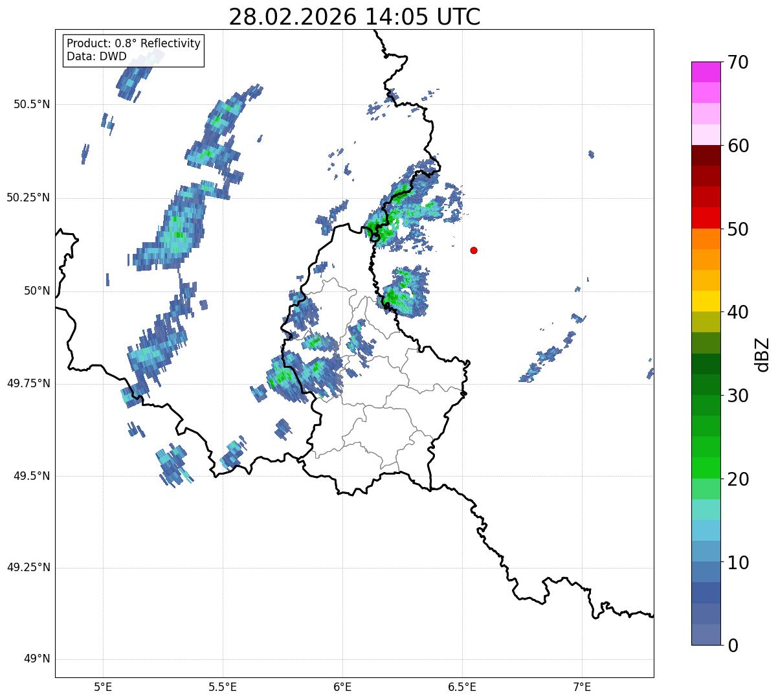Click latitude label 49.25°N
Viewport: 778px width, 700px height.
click(28, 568)
